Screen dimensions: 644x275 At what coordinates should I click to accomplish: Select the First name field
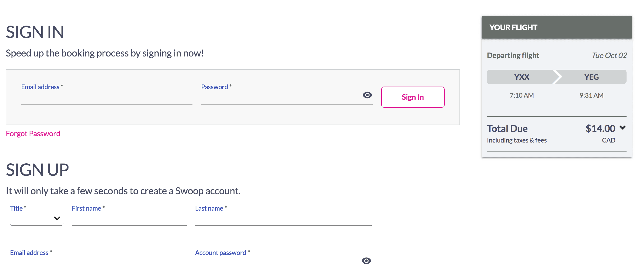[x=129, y=219]
